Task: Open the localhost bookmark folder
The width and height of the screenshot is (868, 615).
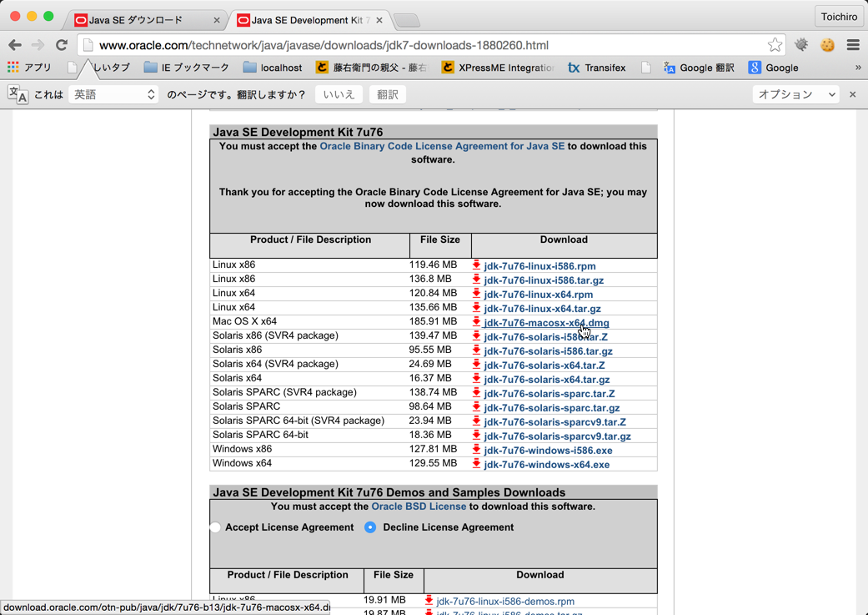Action: tap(273, 68)
